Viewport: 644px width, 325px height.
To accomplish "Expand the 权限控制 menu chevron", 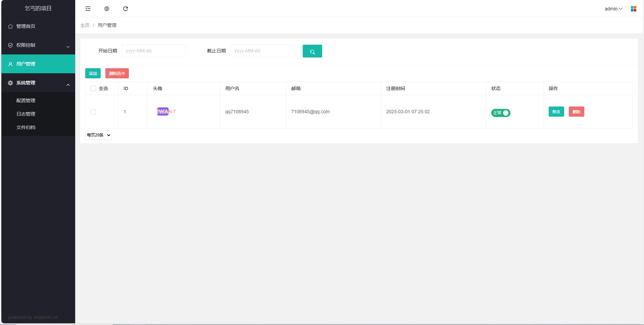I will click(x=68, y=47).
